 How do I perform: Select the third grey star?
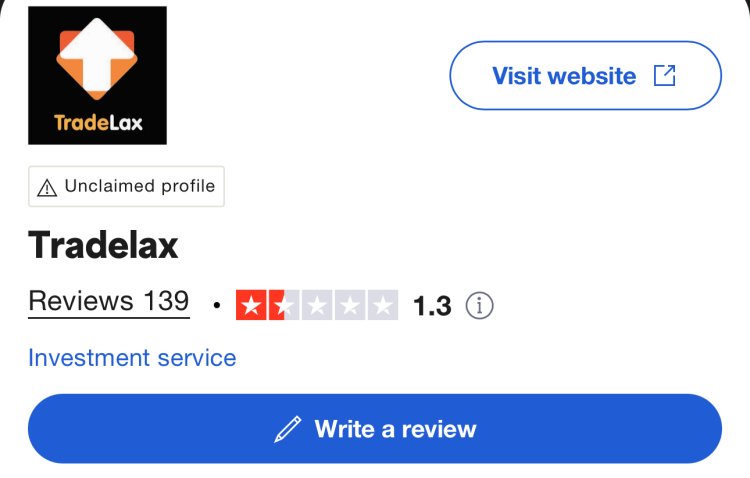pyautogui.click(x=317, y=305)
